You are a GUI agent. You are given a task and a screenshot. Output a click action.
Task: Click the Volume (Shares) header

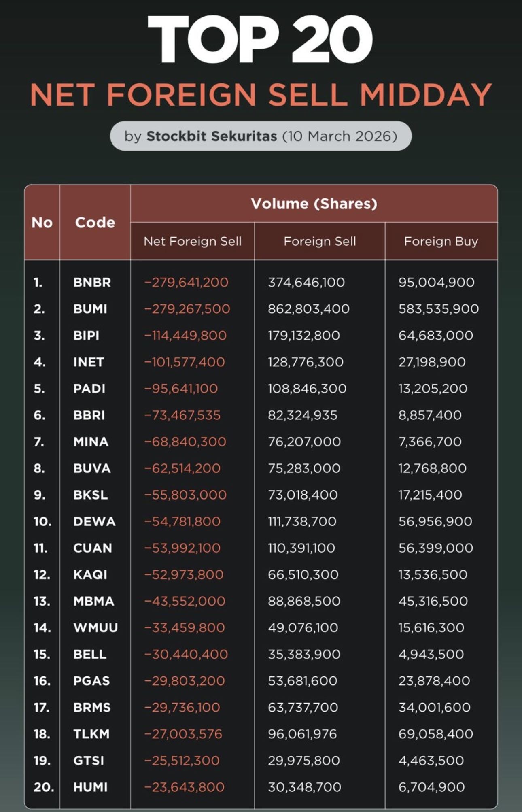314,203
